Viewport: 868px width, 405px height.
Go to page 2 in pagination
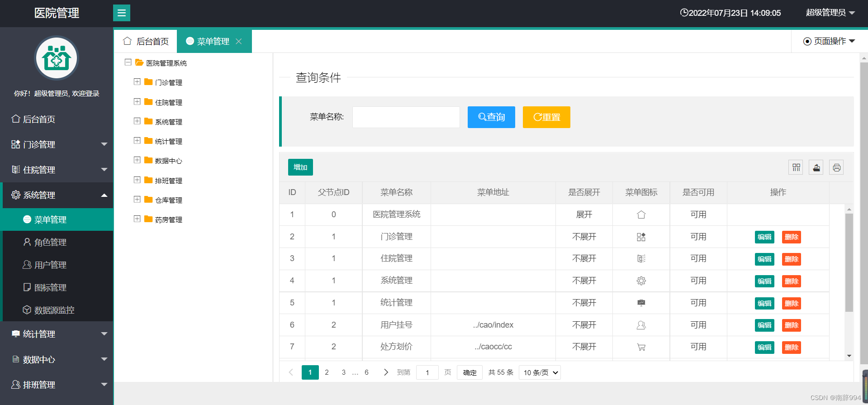tap(327, 372)
